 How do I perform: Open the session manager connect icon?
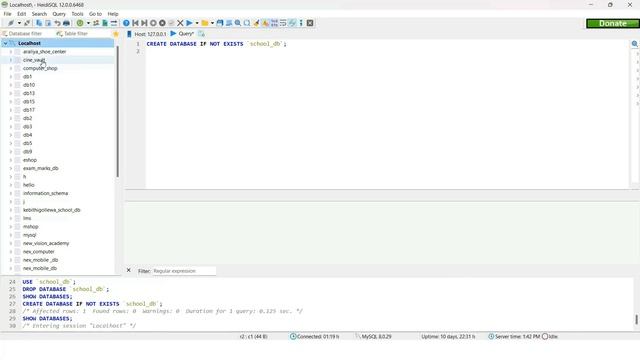[11, 23]
